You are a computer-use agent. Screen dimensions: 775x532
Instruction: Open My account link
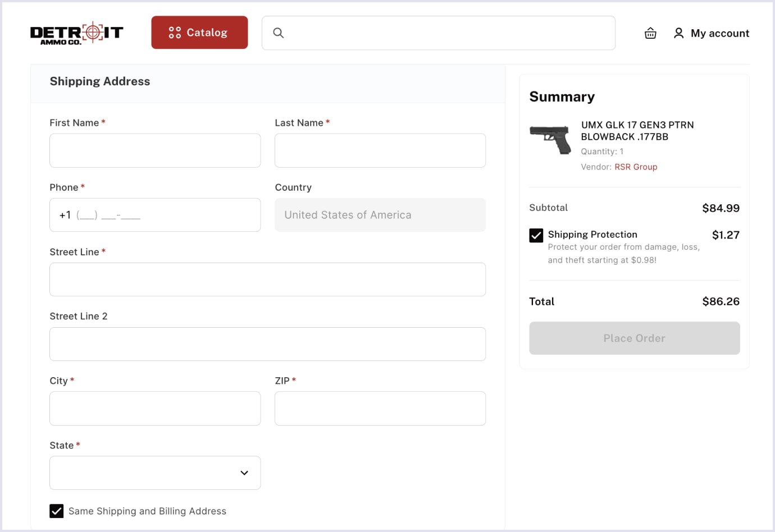(x=720, y=33)
